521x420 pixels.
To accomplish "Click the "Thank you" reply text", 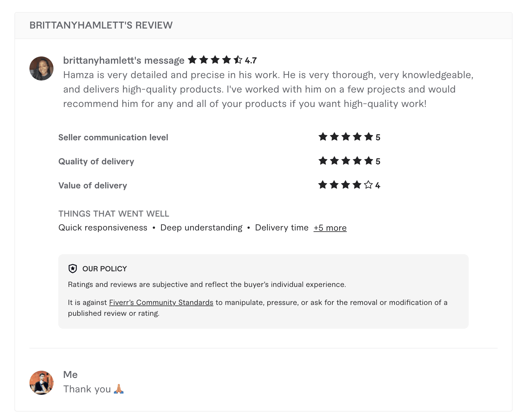I will pos(87,388).
